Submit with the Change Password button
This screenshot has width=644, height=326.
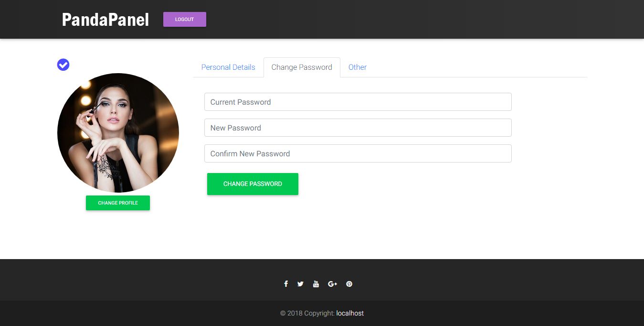(x=253, y=184)
